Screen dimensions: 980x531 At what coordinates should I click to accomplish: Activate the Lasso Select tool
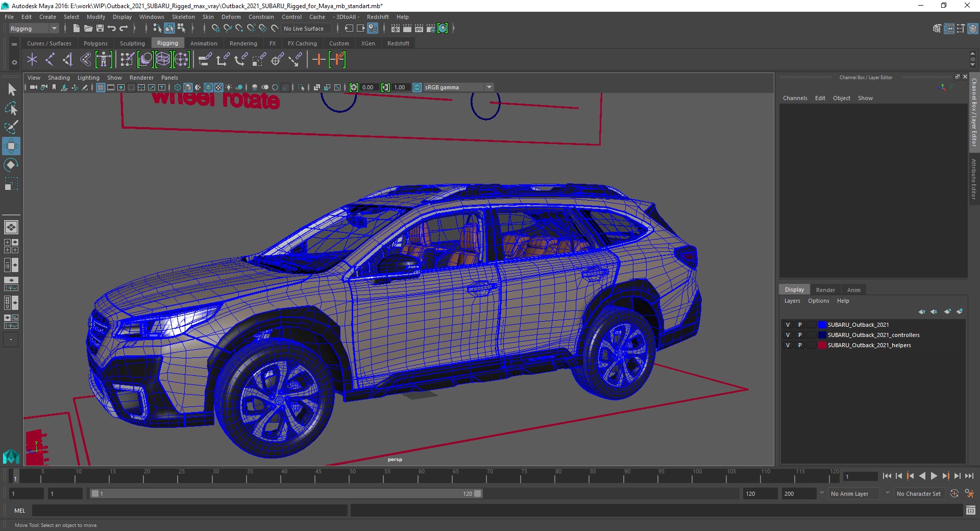[x=11, y=108]
